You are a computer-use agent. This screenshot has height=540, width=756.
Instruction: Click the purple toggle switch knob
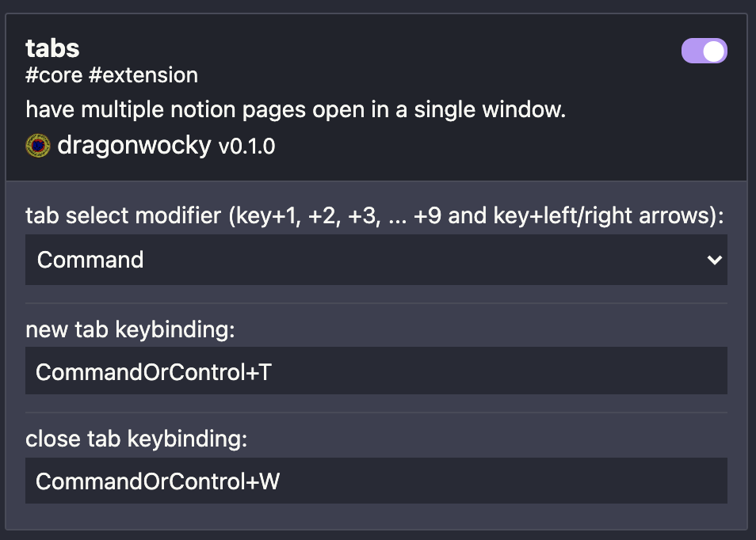click(x=714, y=50)
